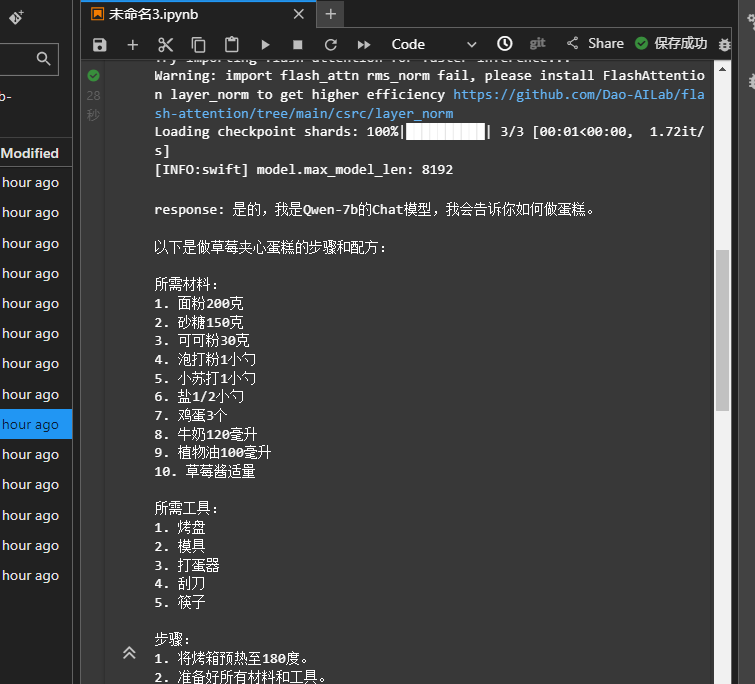This screenshot has height=684, width=755.
Task: Select the highlighted file row in the browser
Action: tap(36, 424)
